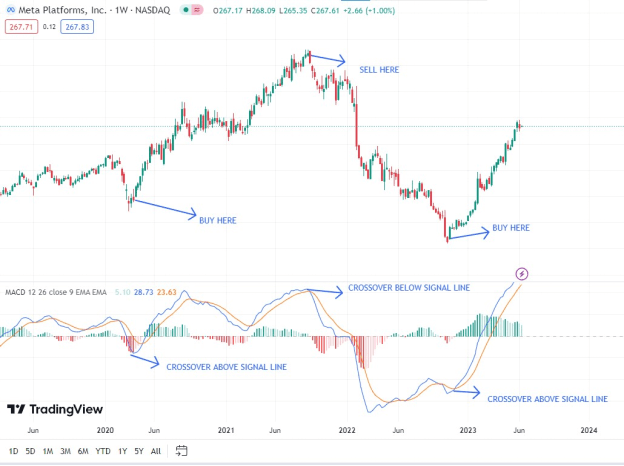
Task: Click the high price H268.09 value
Action: click(261, 11)
